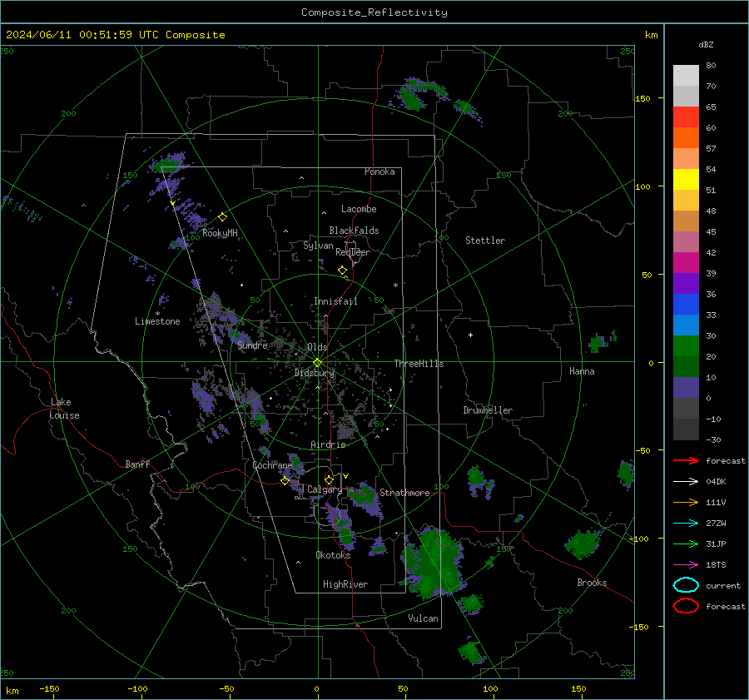Click the RockyMH label
The width and height of the screenshot is (749, 700).
tap(220, 233)
